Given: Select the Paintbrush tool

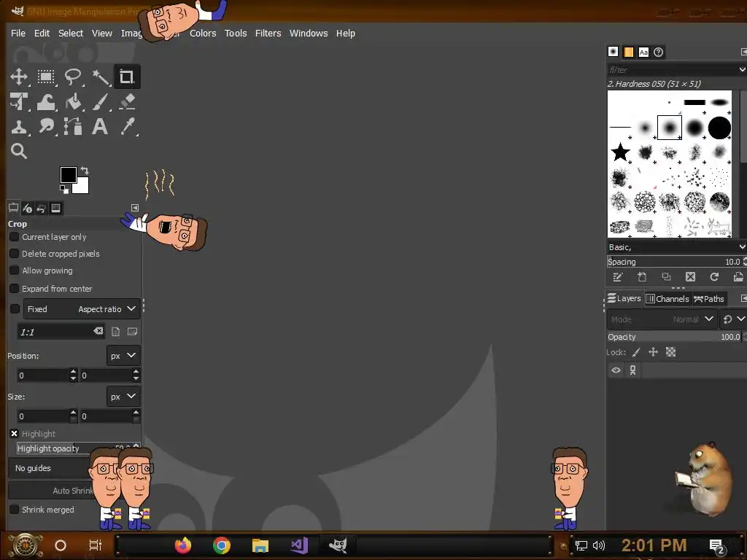Looking at the screenshot, I should click(100, 102).
